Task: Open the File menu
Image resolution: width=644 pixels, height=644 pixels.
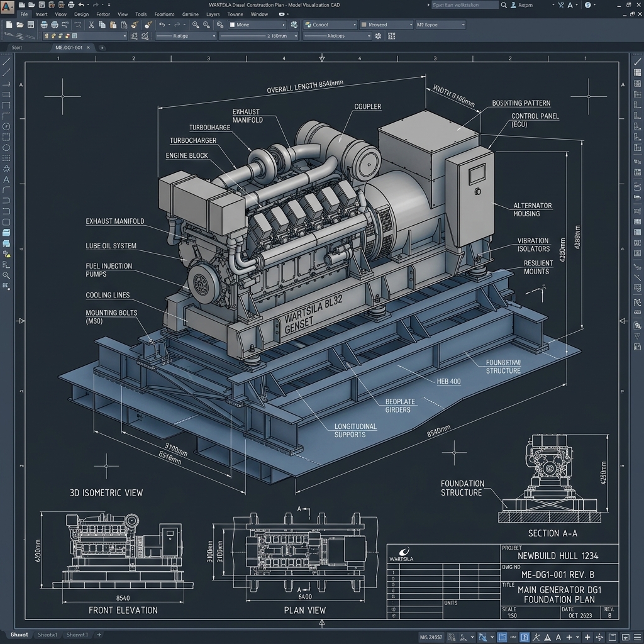Action: [x=25, y=14]
